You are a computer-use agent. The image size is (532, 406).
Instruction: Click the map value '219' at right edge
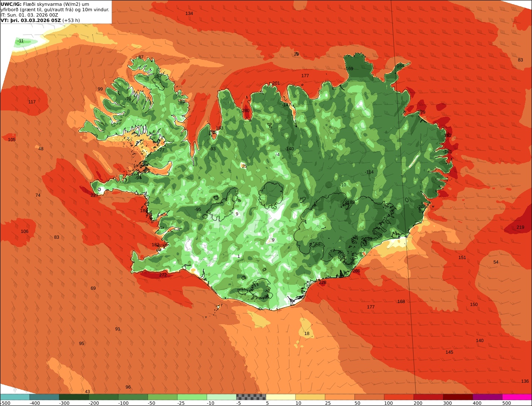(x=520, y=227)
